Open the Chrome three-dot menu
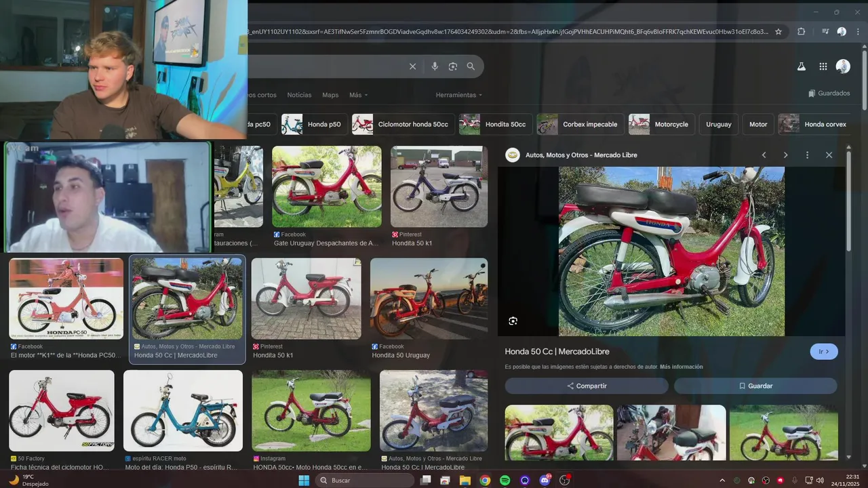The width and height of the screenshot is (868, 488). coord(858,31)
